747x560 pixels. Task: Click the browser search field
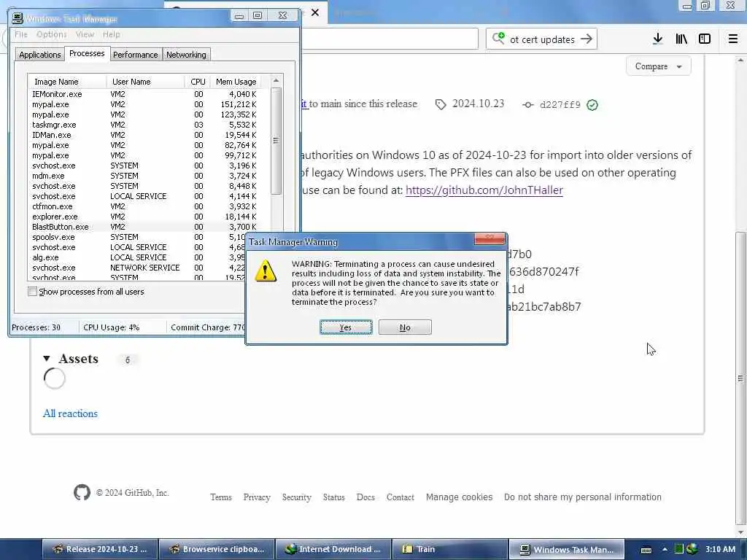[x=542, y=39]
